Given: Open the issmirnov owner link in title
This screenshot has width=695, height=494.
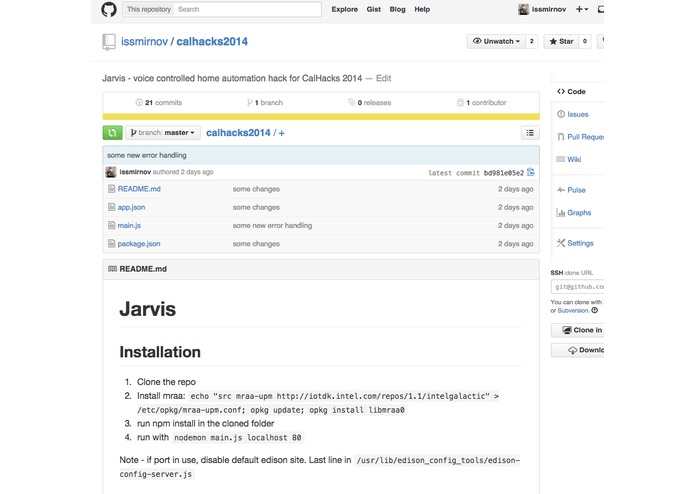Looking at the screenshot, I should pyautogui.click(x=144, y=42).
